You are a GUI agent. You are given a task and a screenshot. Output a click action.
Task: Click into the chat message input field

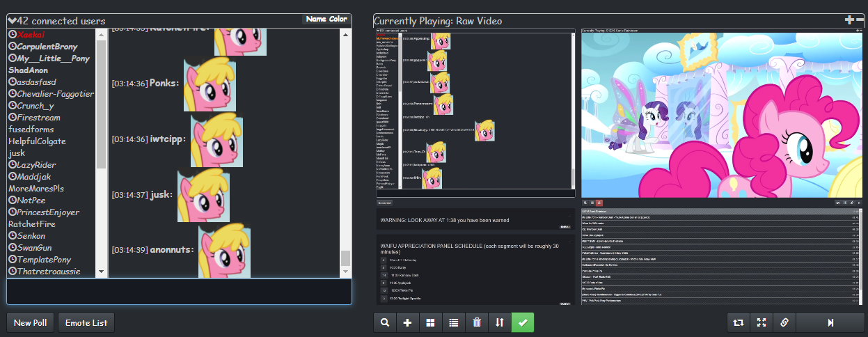(179, 291)
